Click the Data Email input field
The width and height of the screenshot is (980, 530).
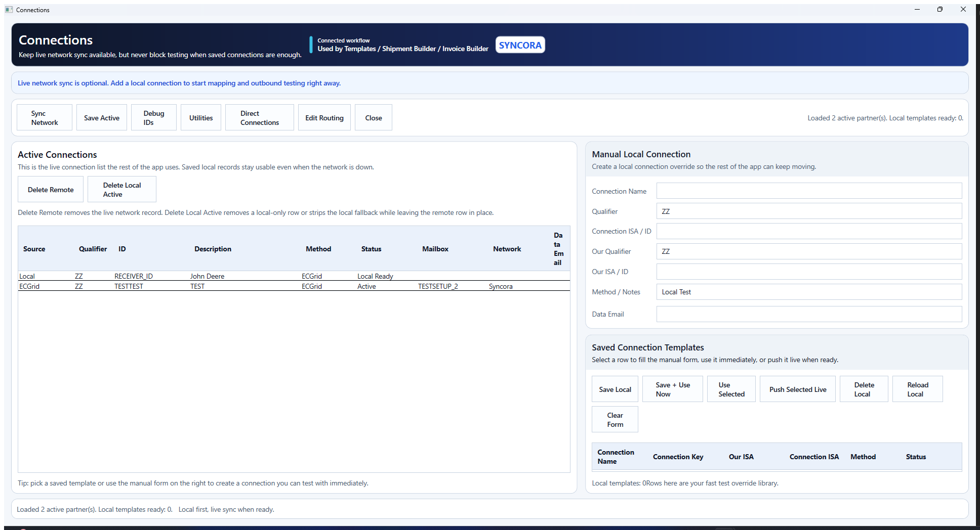click(808, 314)
